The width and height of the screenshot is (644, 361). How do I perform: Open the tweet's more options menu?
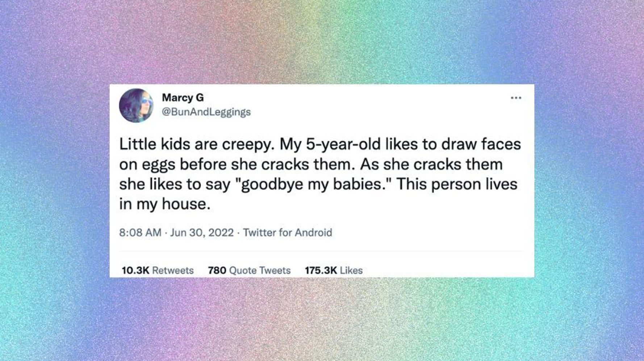coord(516,98)
